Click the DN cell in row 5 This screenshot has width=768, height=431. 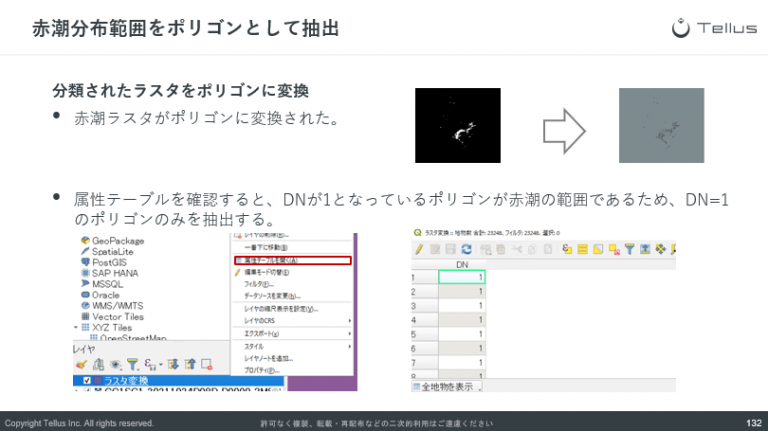point(462,334)
